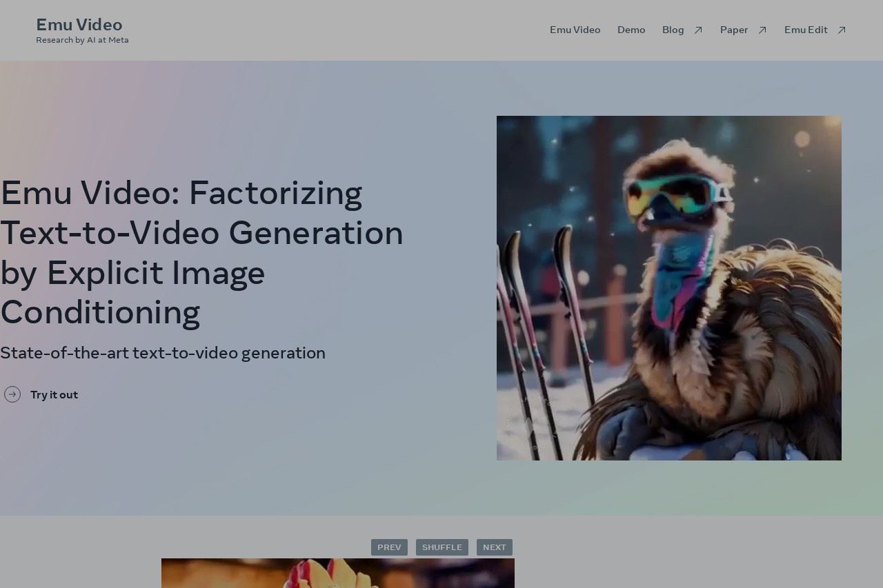The height and width of the screenshot is (588, 883).
Task: Click the external link arrow beside Emu Edit
Action: (x=842, y=30)
